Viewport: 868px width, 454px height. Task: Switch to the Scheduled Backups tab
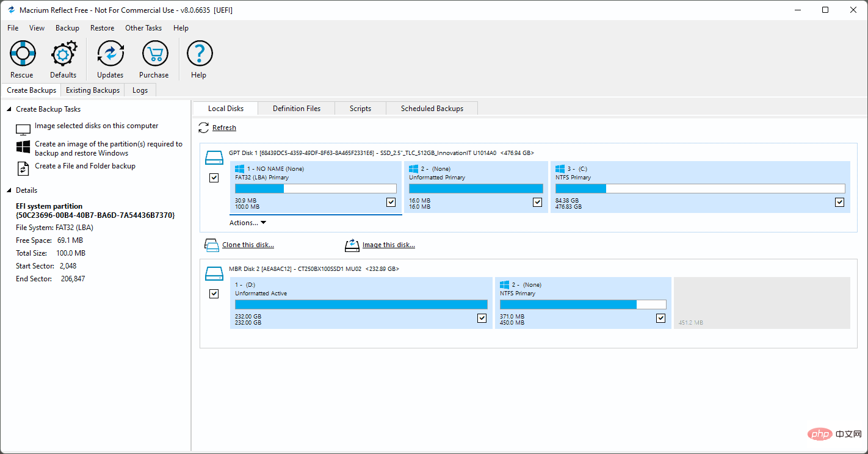point(432,109)
